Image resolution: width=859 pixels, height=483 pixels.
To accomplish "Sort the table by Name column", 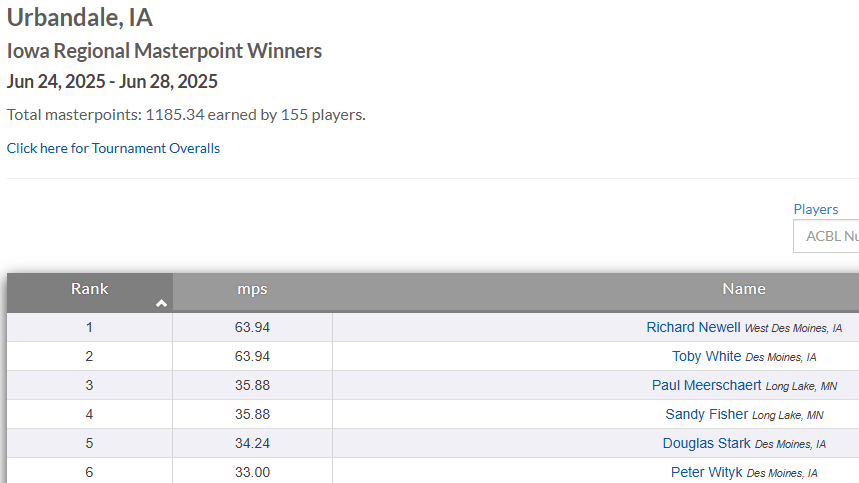I will coord(743,290).
